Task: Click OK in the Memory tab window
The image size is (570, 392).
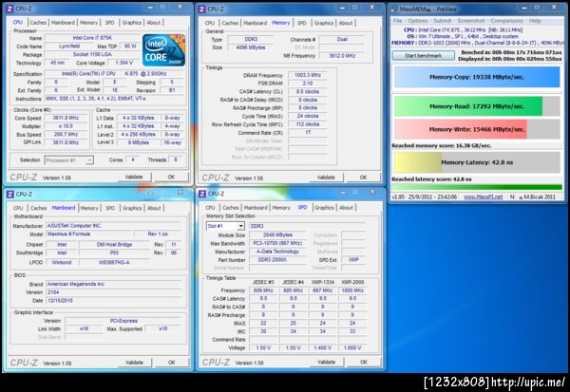Action: 363,177
